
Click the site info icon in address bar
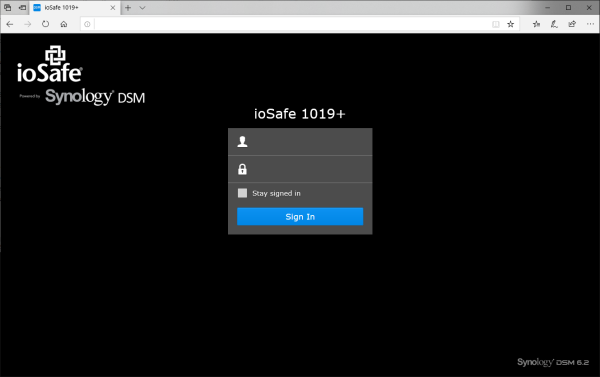tap(87, 24)
